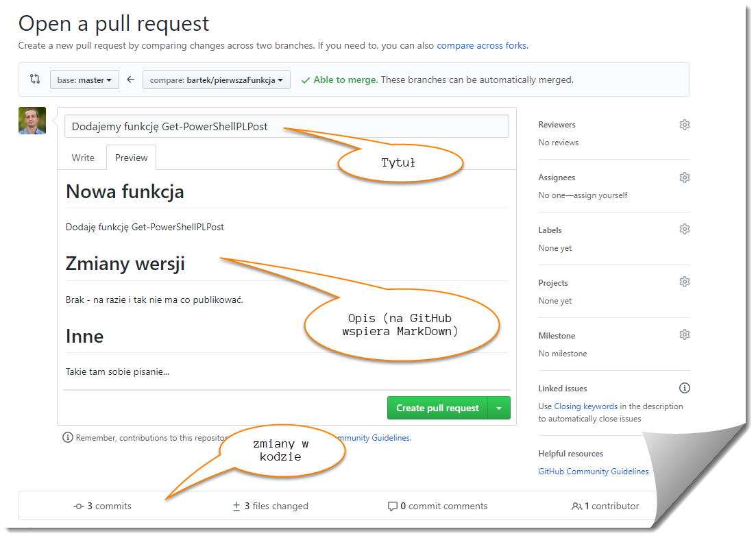Expand the base: master branch dropdown

84,80
